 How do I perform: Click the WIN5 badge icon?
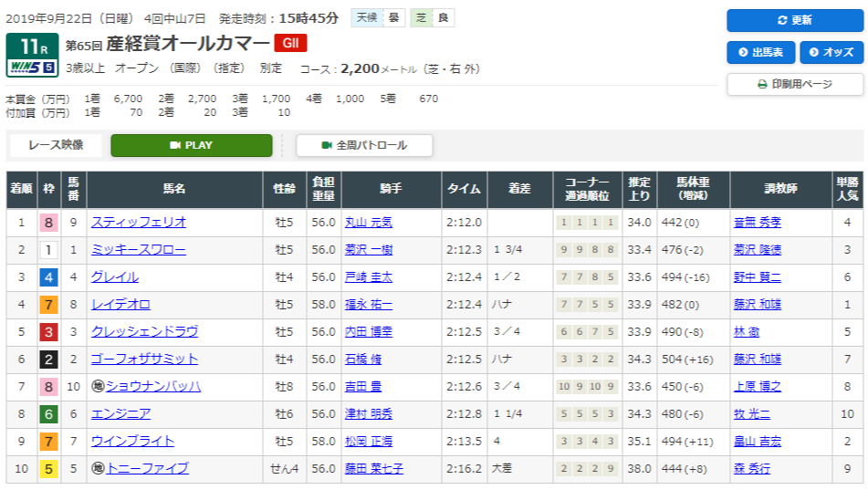[33, 67]
